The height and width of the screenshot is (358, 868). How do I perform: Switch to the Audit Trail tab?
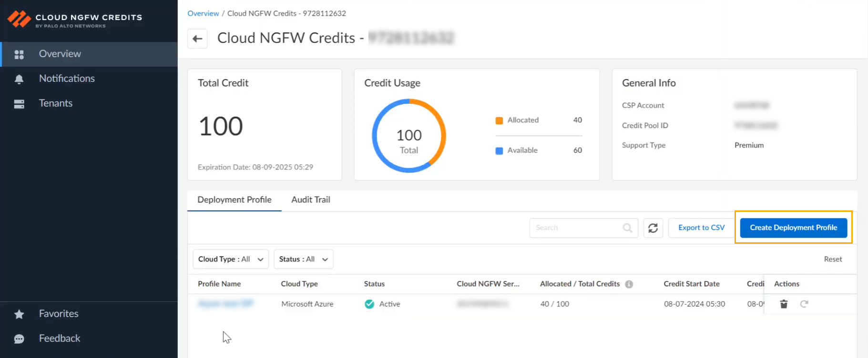(311, 200)
